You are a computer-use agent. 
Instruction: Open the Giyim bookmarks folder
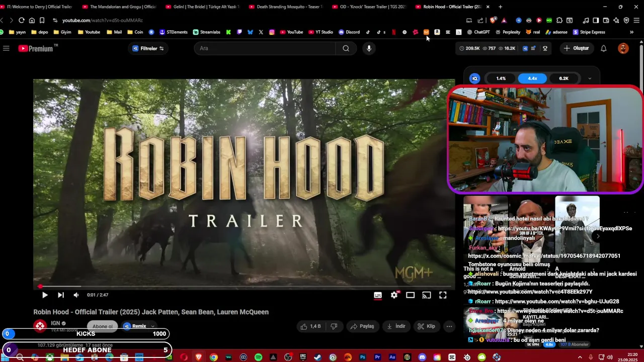coord(62,32)
